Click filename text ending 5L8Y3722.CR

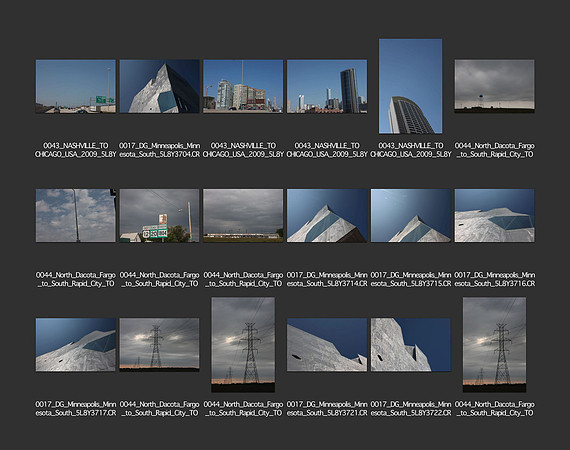[411, 409]
